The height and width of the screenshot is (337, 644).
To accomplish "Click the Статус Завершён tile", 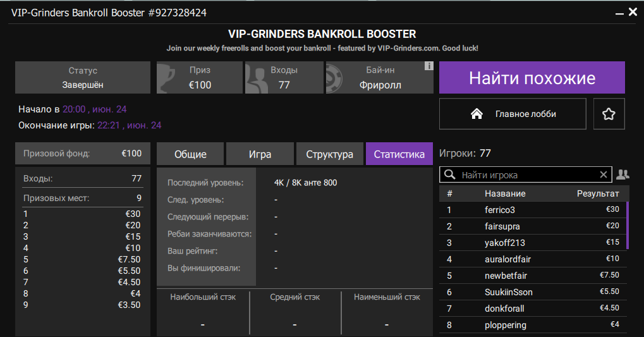I will tap(83, 78).
